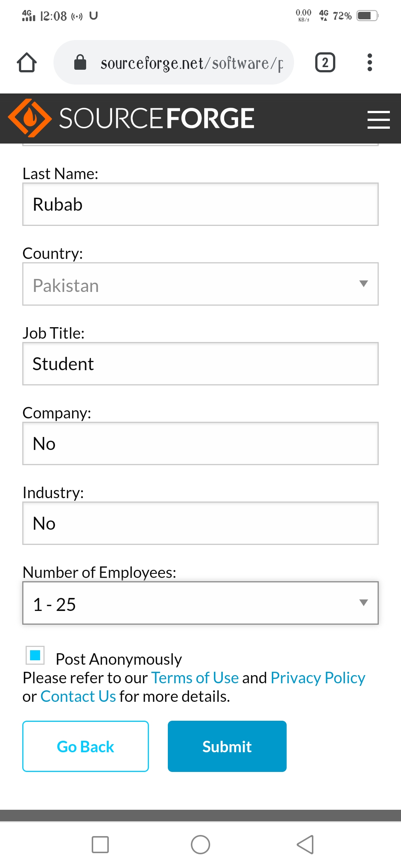The width and height of the screenshot is (401, 868).
Task: Open the Terms of Use link
Action: pyautogui.click(x=195, y=678)
